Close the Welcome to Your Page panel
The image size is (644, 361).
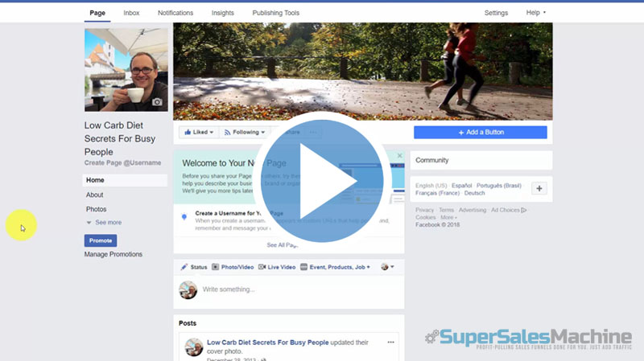point(399,156)
